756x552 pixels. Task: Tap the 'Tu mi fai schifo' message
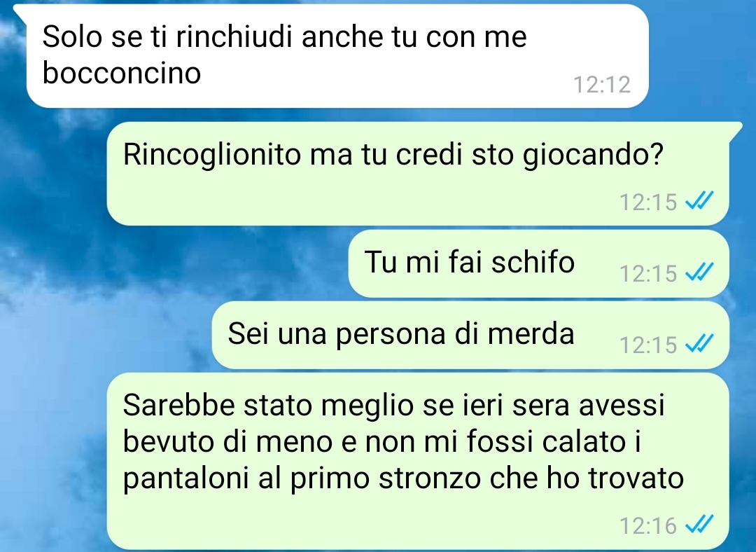(x=538, y=263)
